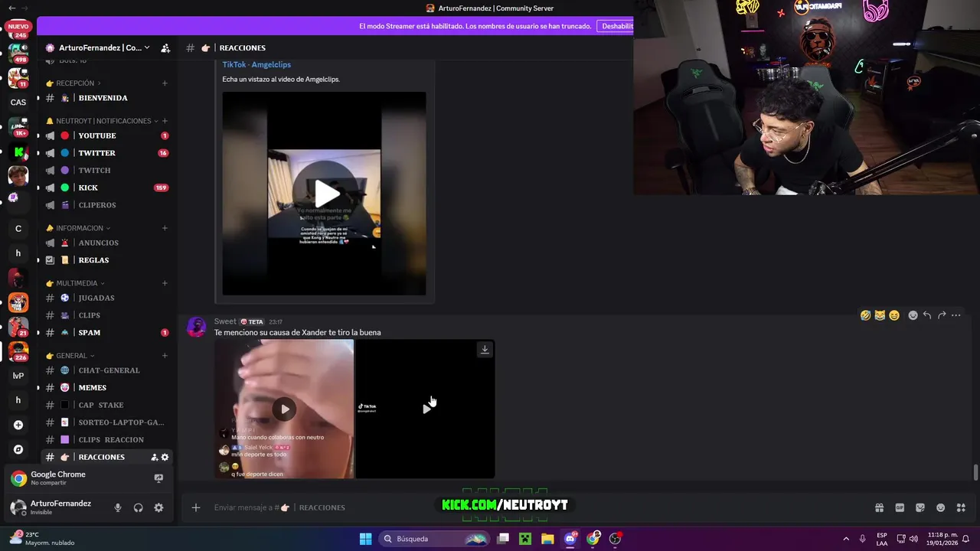Add a server with the plus icon
Viewport: 980px width, 551px height.
coord(18,425)
